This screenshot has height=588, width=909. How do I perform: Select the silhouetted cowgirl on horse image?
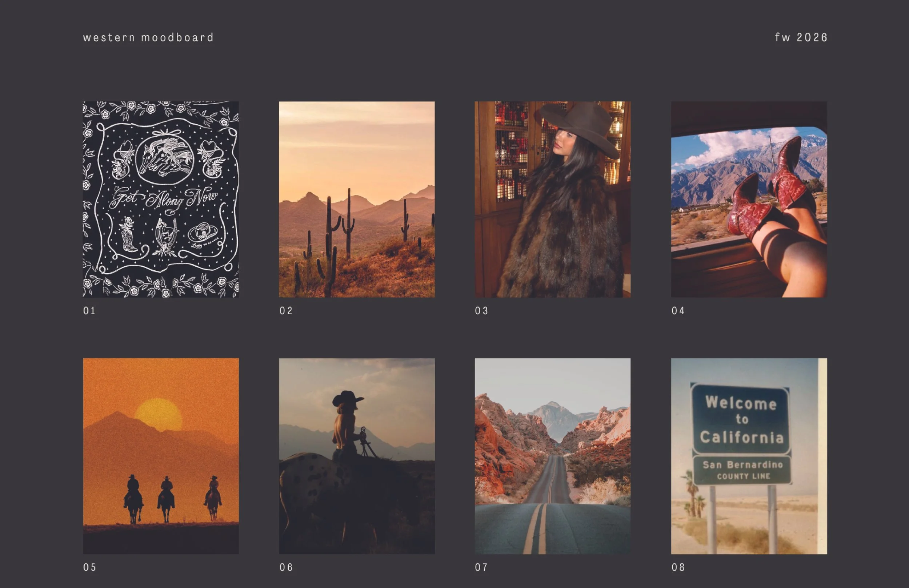[357, 456]
